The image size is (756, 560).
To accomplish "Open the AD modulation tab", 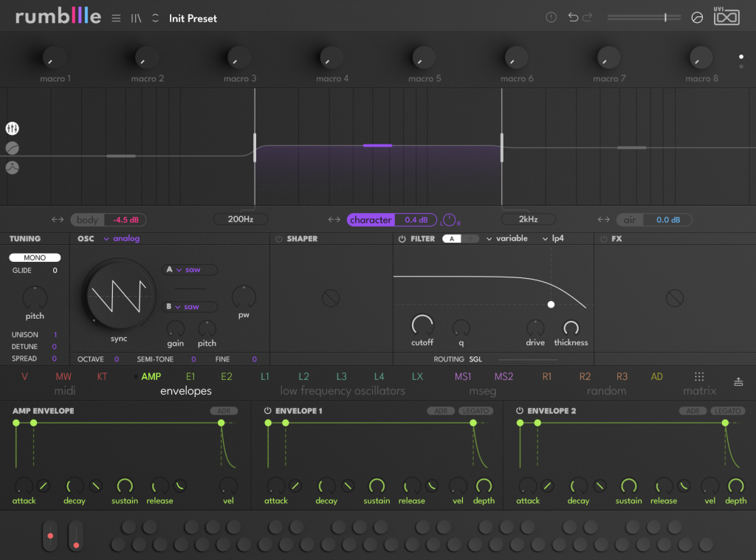I will pos(656,376).
